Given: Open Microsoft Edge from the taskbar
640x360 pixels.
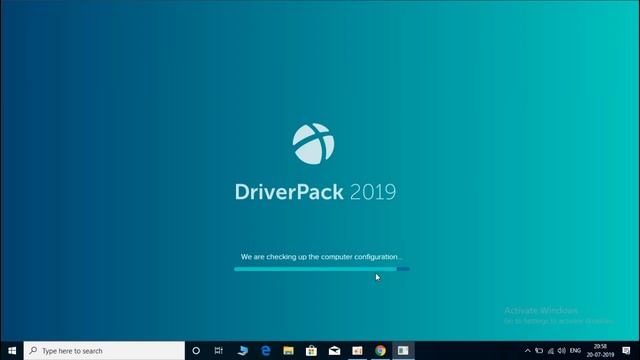Looking at the screenshot, I should pyautogui.click(x=266, y=351).
